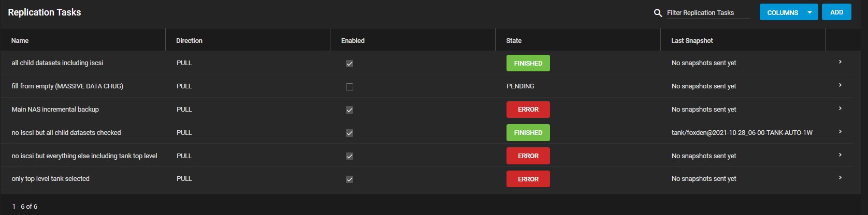868x215 pixels.
Task: Sort by the State column header
Action: [514, 41]
